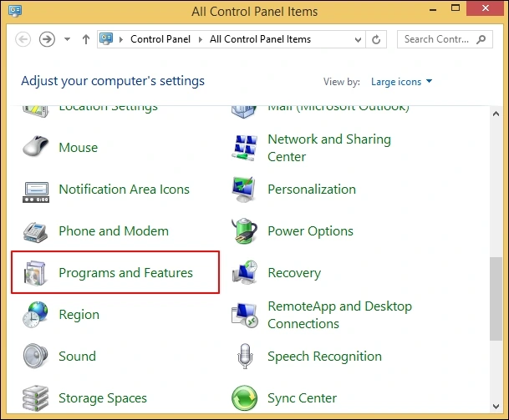Click the Search Control Panel box
This screenshot has height=420, width=509.
coord(445,39)
